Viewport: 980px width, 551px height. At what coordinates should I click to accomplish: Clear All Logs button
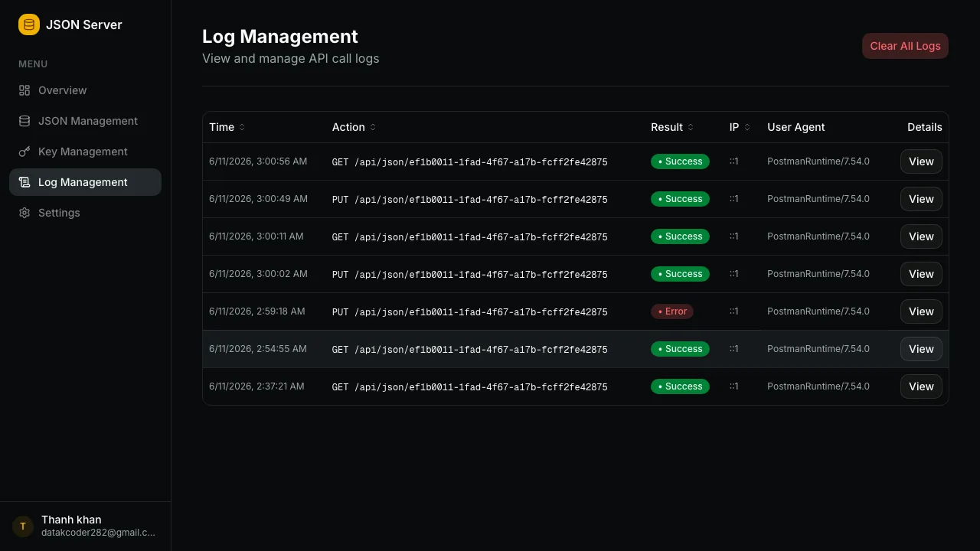[905, 46]
